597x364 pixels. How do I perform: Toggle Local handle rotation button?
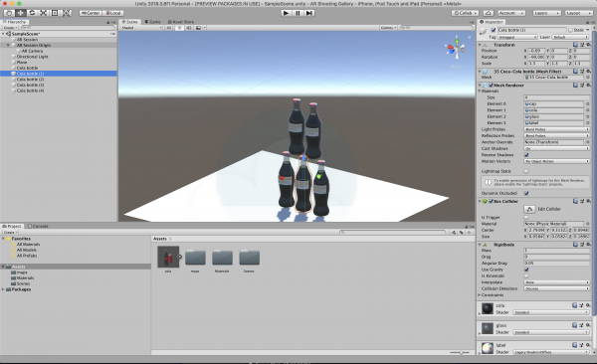tap(112, 13)
